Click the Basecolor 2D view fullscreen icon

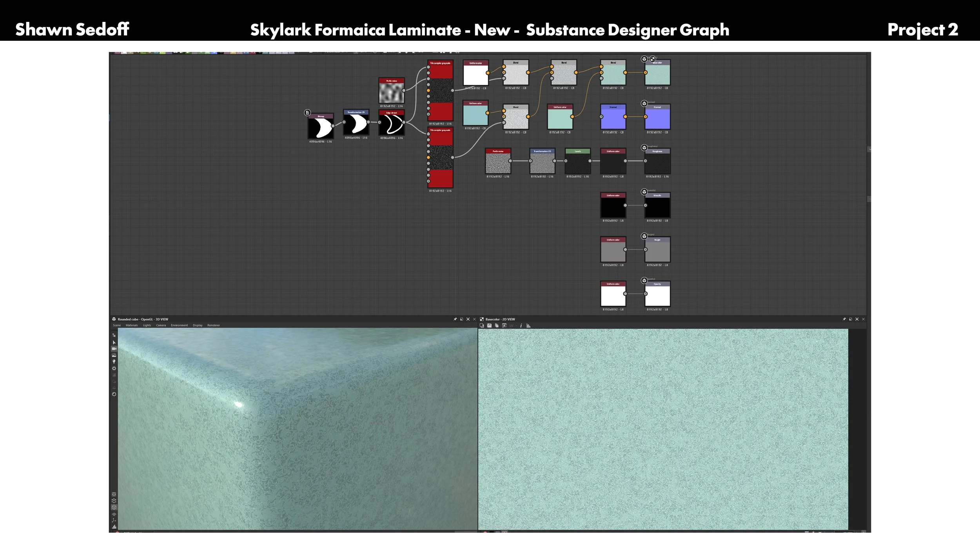coord(857,319)
